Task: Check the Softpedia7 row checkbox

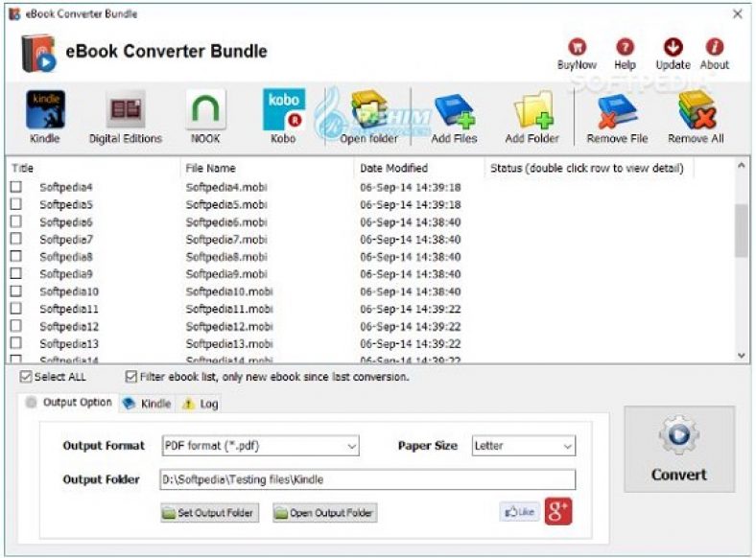Action: pyautogui.click(x=16, y=239)
